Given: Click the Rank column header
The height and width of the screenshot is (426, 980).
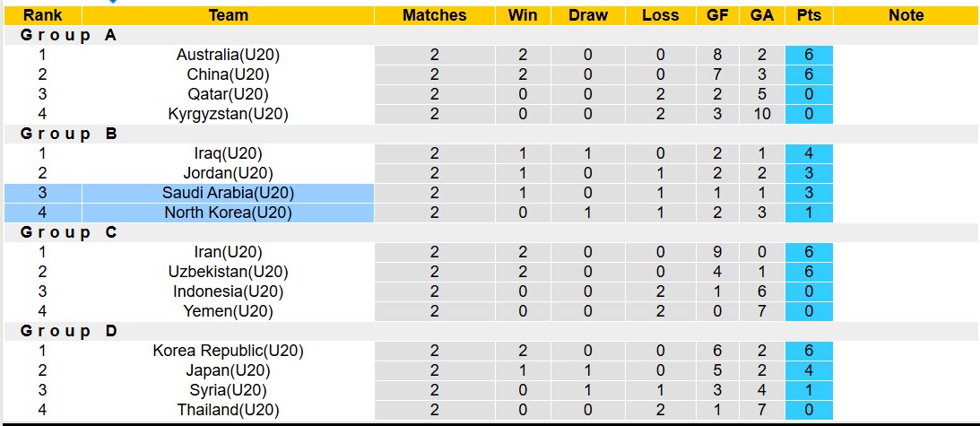Looking at the screenshot, I should [41, 15].
